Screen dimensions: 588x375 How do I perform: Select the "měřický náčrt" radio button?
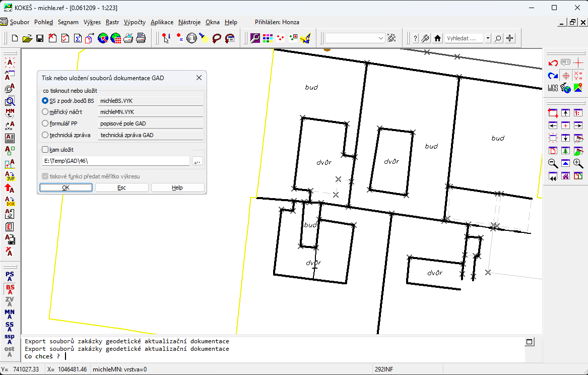pyautogui.click(x=45, y=112)
